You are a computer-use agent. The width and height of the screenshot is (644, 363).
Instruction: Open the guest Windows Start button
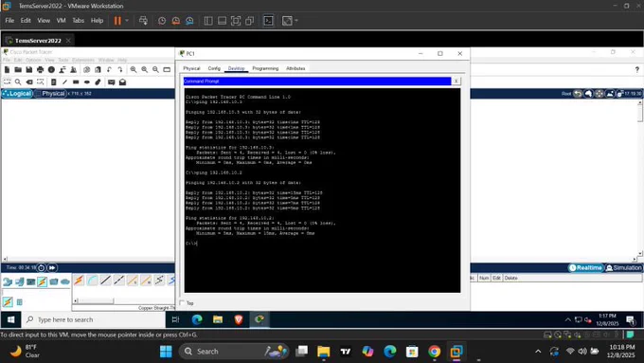[x=11, y=319]
